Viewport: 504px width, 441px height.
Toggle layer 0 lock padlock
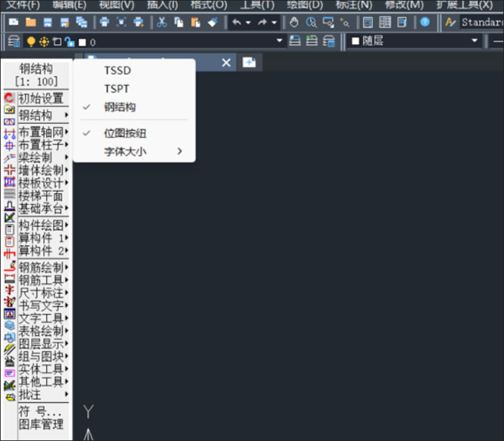click(x=69, y=42)
